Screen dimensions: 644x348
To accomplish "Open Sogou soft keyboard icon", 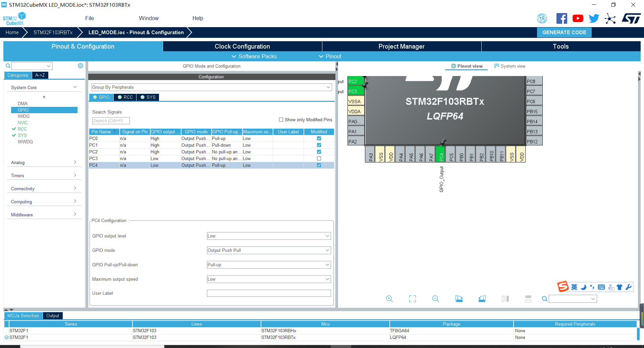I will pyautogui.click(x=601, y=287).
